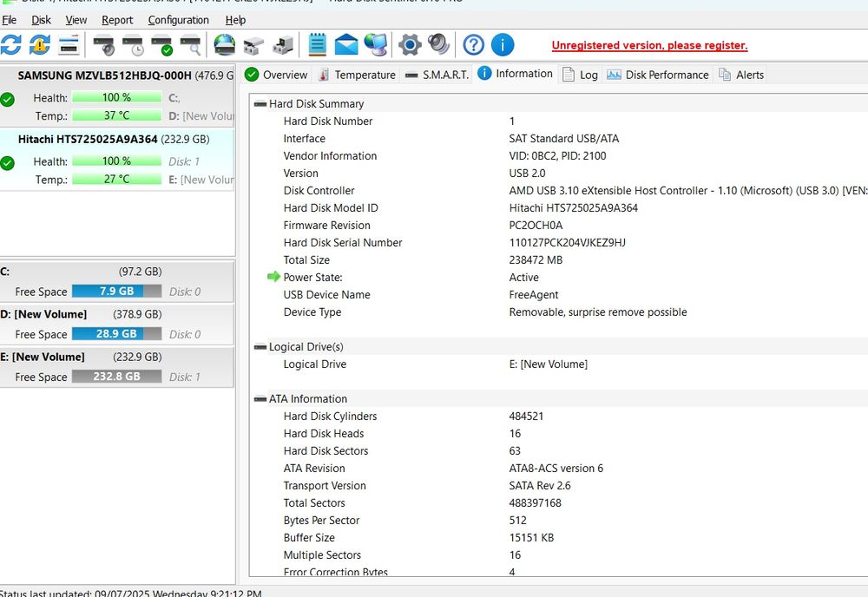868x597 pixels.
Task: Open the View menu
Action: coord(76,20)
